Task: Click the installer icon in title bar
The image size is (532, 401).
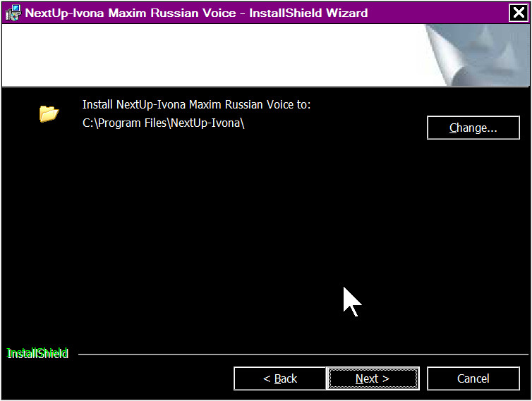Action: tap(13, 13)
